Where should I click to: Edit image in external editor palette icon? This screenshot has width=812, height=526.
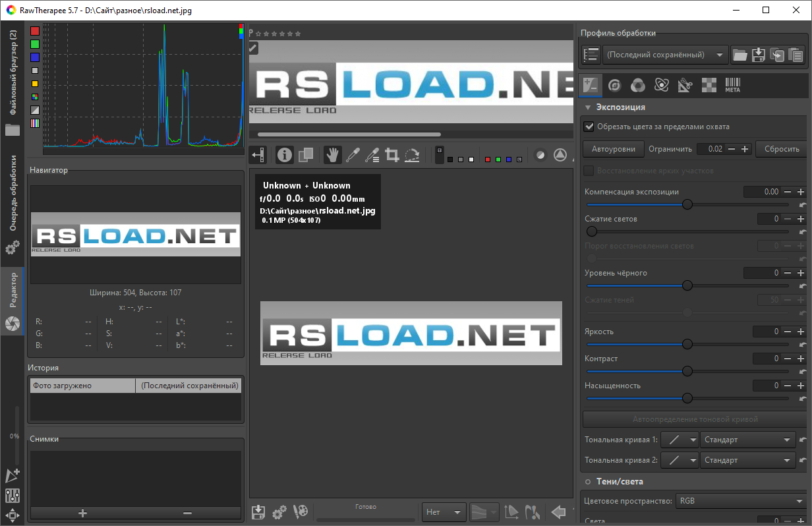coord(301,511)
